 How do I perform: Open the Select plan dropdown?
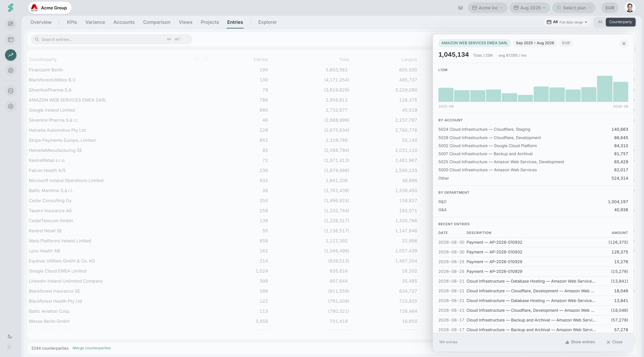[574, 8]
